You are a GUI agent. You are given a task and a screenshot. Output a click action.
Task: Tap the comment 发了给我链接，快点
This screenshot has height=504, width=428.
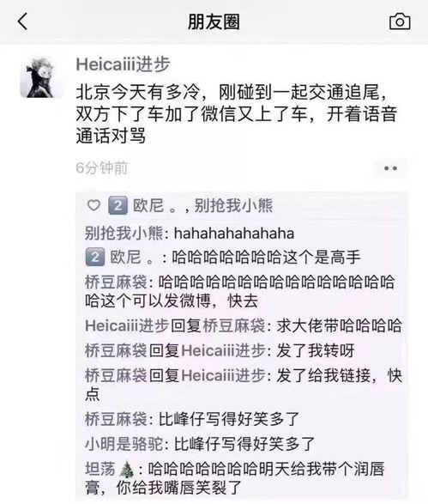pyautogui.click(x=244, y=385)
